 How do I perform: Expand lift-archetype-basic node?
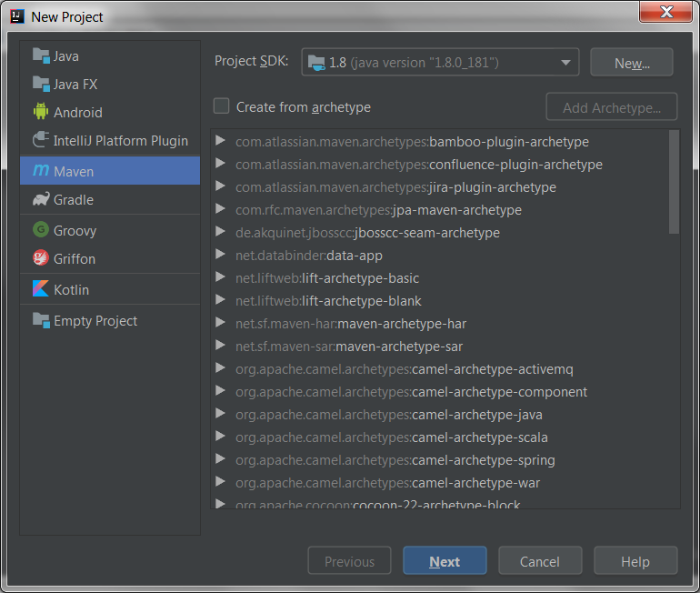tap(220, 277)
